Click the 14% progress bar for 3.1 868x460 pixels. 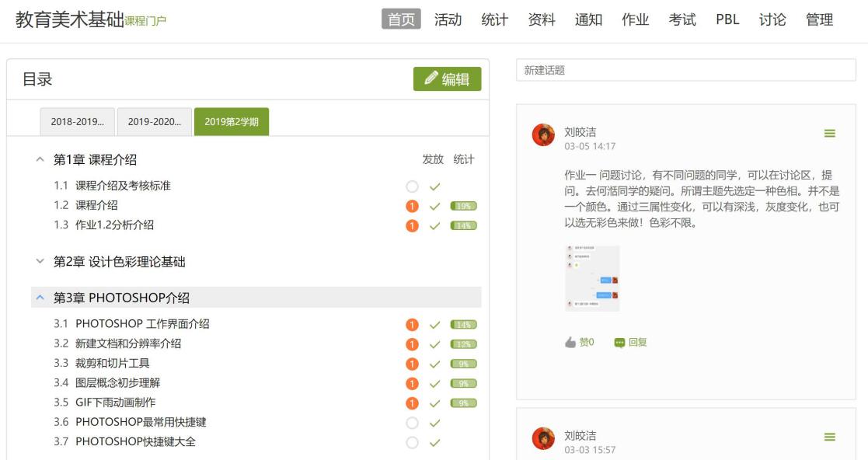click(x=464, y=325)
